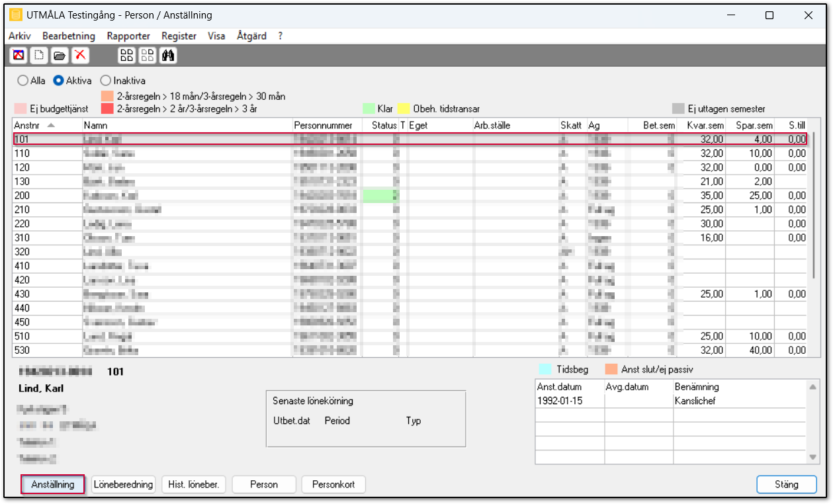Click the Namn column header
This screenshot has width=833, height=504.
click(187, 125)
